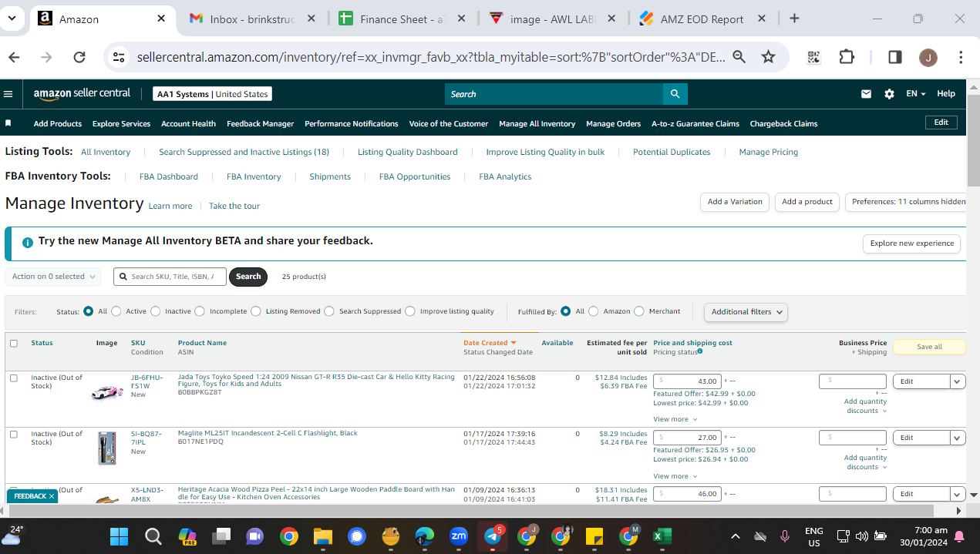Click the magnifier search button in header

[675, 94]
